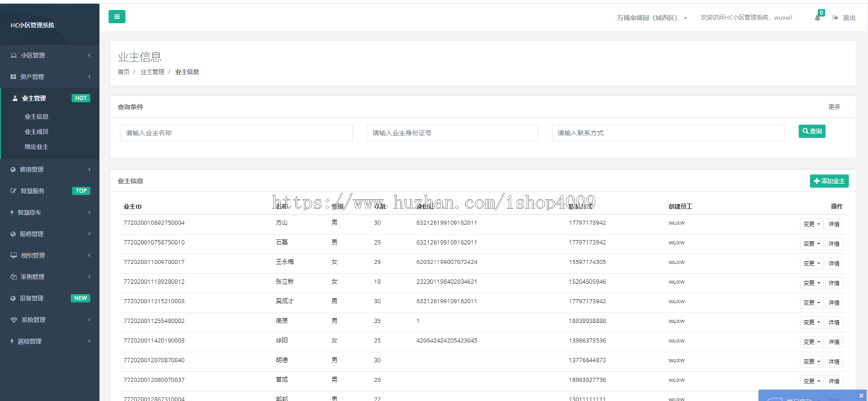Image resolution: width=868 pixels, height=401 pixels.
Task: Click 详情 button for 王永梅
Action: [834, 263]
